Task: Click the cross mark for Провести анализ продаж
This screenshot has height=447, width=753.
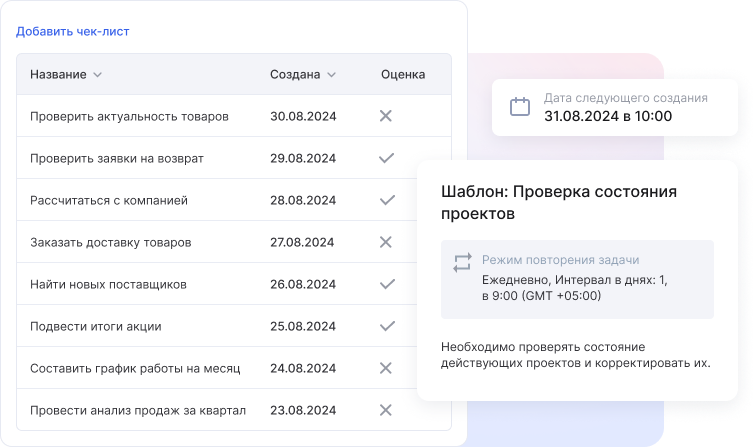Action: coord(386,410)
